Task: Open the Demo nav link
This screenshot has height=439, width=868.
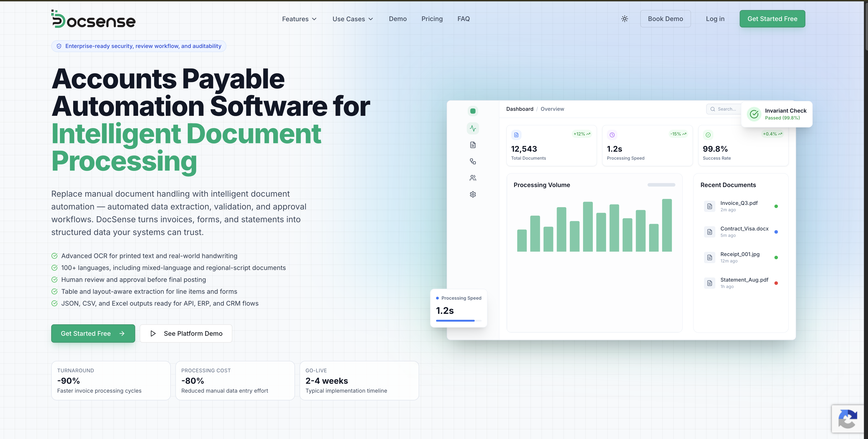Action: (398, 19)
